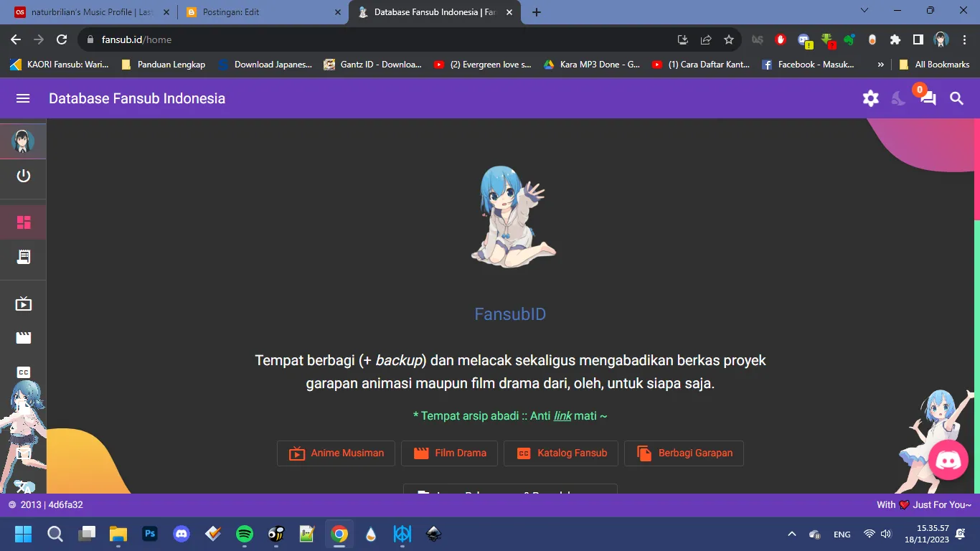The image size is (980, 551).
Task: Open Discord from the taskbar
Action: click(x=182, y=534)
